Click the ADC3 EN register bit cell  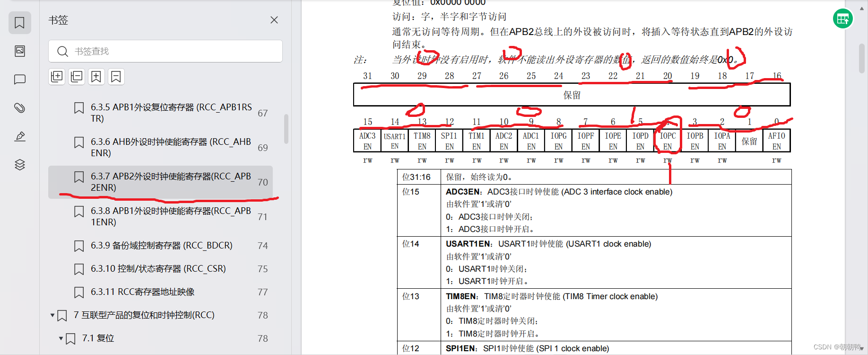(x=367, y=141)
